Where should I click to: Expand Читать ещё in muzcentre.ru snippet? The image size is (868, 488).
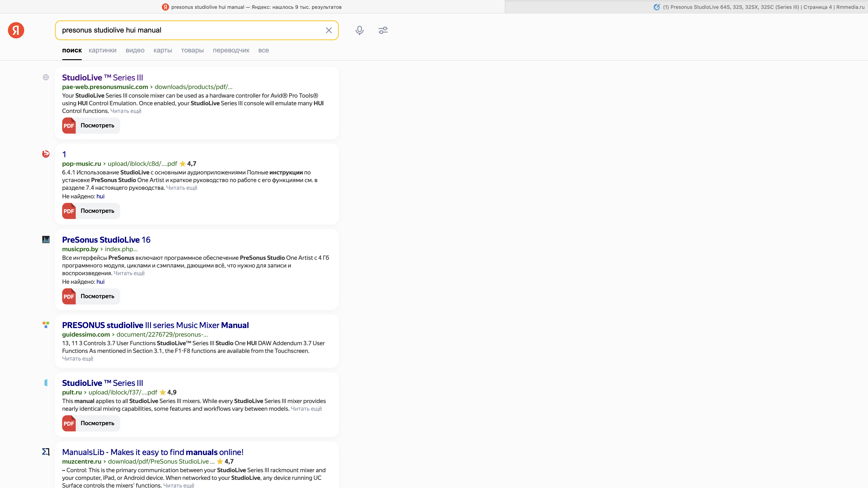pos(179,485)
